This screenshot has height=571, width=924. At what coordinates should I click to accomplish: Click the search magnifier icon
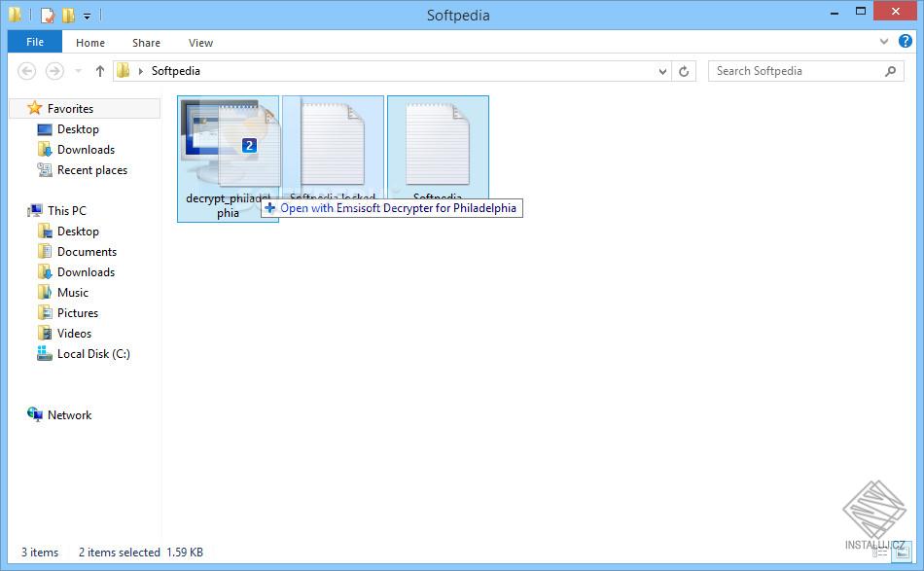click(890, 71)
